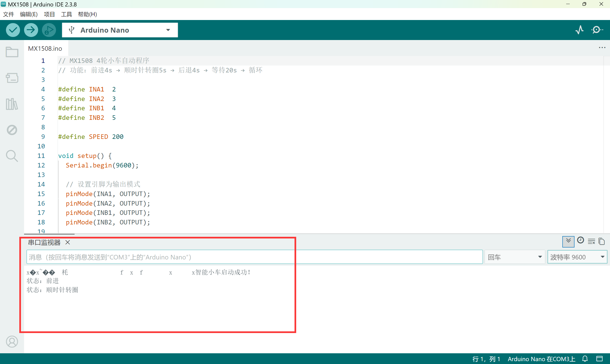Image resolution: width=610 pixels, height=364 pixels.
Task: Toggle timestamp display clock icon
Action: point(580,240)
